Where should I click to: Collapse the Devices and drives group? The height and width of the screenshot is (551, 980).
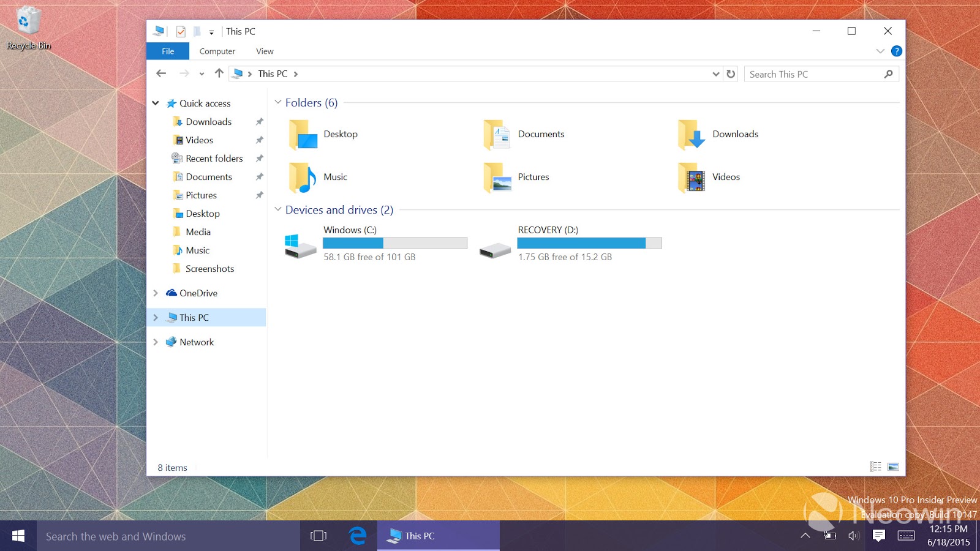coord(278,209)
